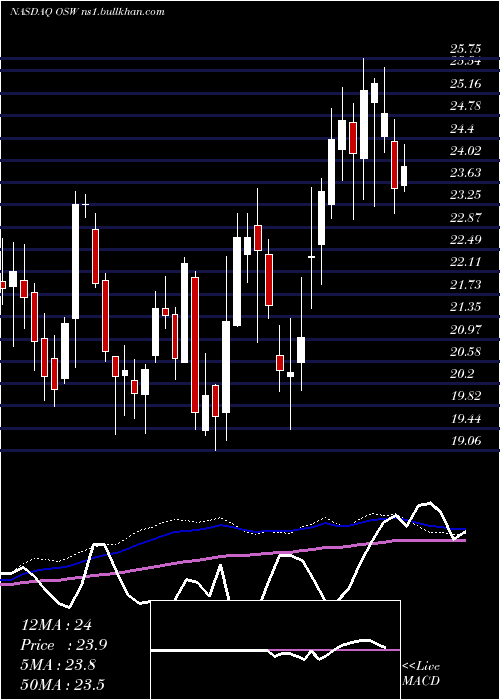500x700 pixels.
Task: Click the 23.63 price axis label
Action: (466, 172)
